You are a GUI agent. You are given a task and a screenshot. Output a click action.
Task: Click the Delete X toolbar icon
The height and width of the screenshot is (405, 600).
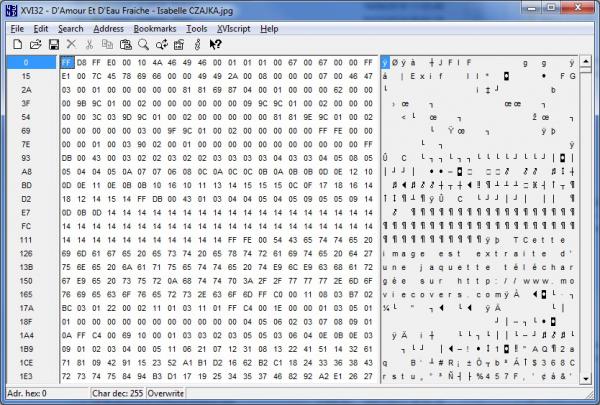(71, 44)
